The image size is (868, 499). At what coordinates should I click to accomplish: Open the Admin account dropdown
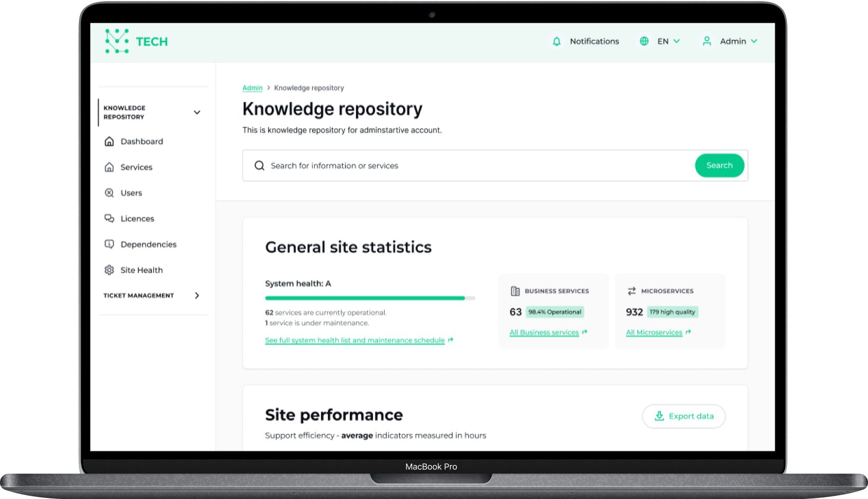pyautogui.click(x=739, y=41)
